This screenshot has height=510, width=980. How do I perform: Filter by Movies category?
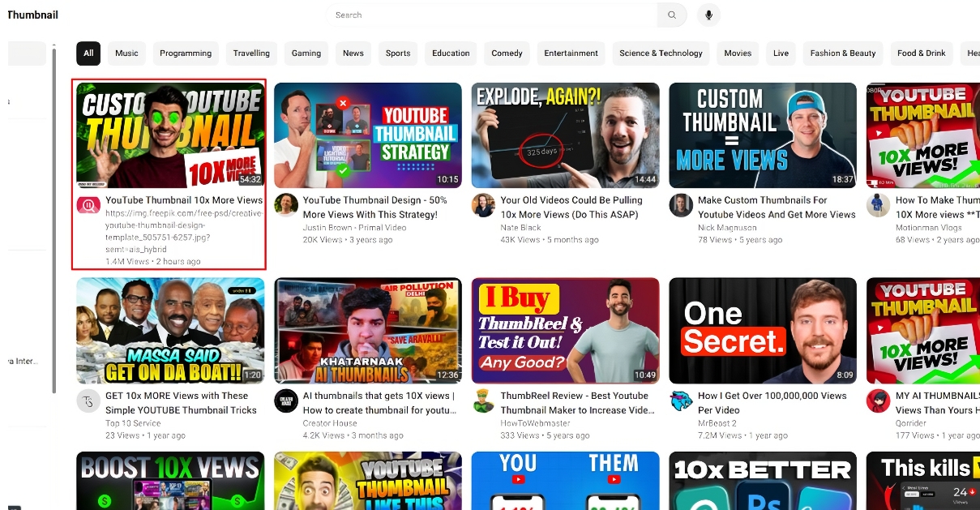(738, 54)
